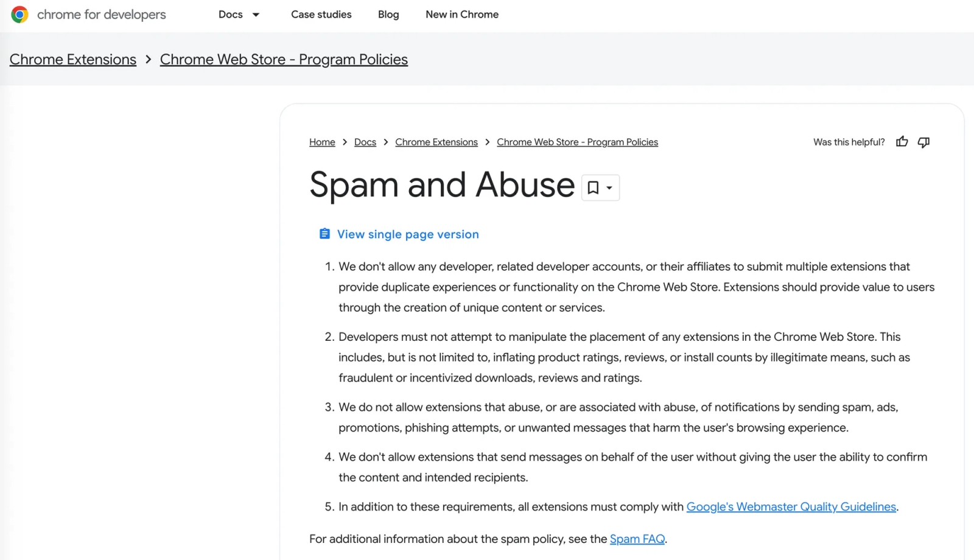
Task: Click the Chrome logo icon
Action: [x=19, y=15]
